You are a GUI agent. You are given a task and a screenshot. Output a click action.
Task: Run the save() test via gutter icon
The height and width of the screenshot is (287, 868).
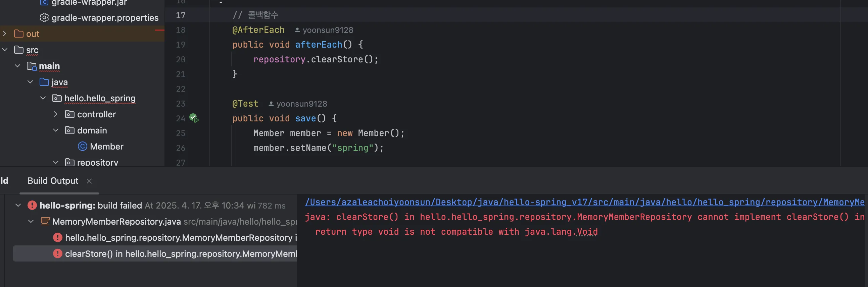194,118
